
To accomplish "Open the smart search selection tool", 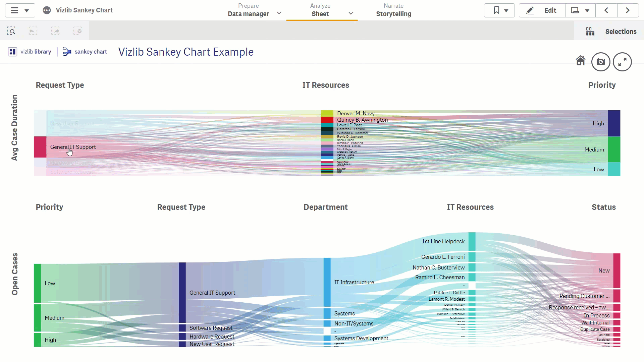I will (11, 31).
